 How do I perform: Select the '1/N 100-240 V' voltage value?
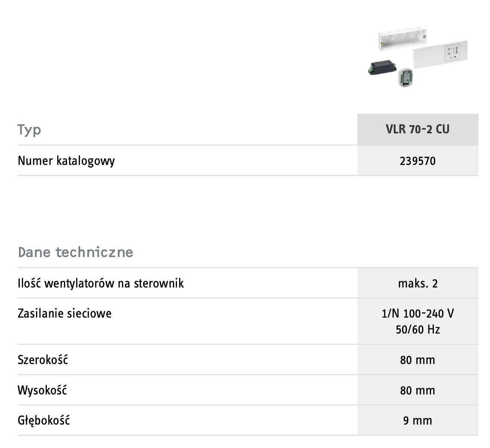click(418, 314)
